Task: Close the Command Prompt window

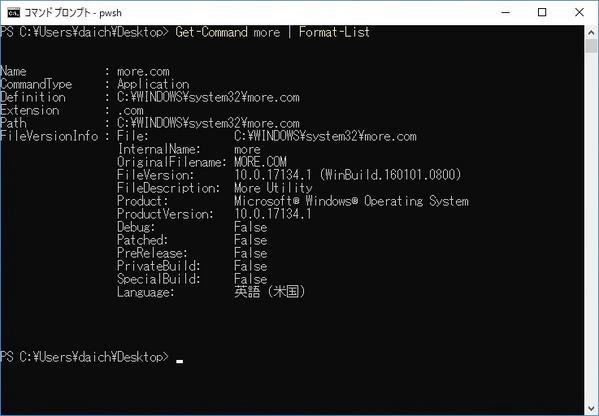Action: point(579,13)
